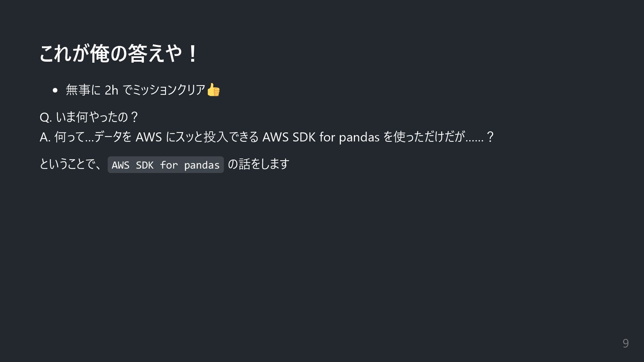Click the exclamation mark in the title
This screenshot has height=362, width=644.
tap(193, 54)
